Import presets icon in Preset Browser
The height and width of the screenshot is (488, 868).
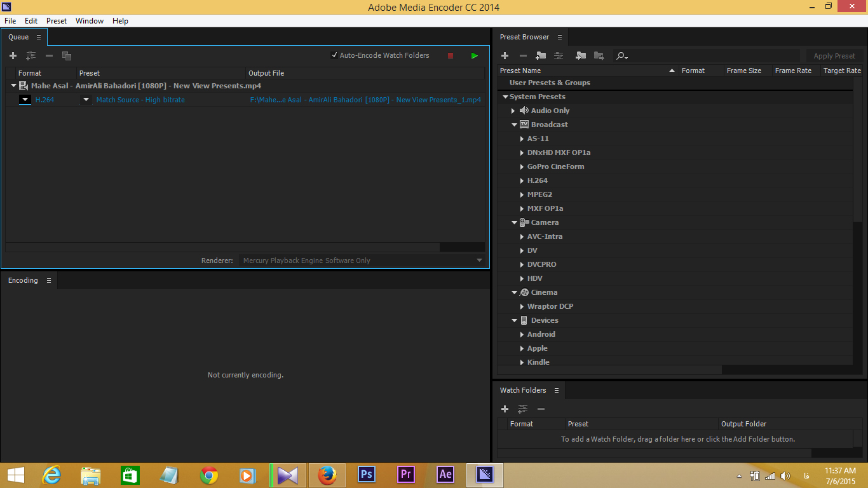click(581, 56)
